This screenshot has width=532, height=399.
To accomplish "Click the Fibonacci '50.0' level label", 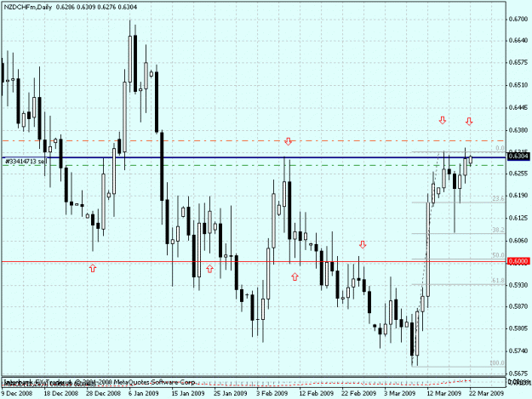I will click(498, 255).
